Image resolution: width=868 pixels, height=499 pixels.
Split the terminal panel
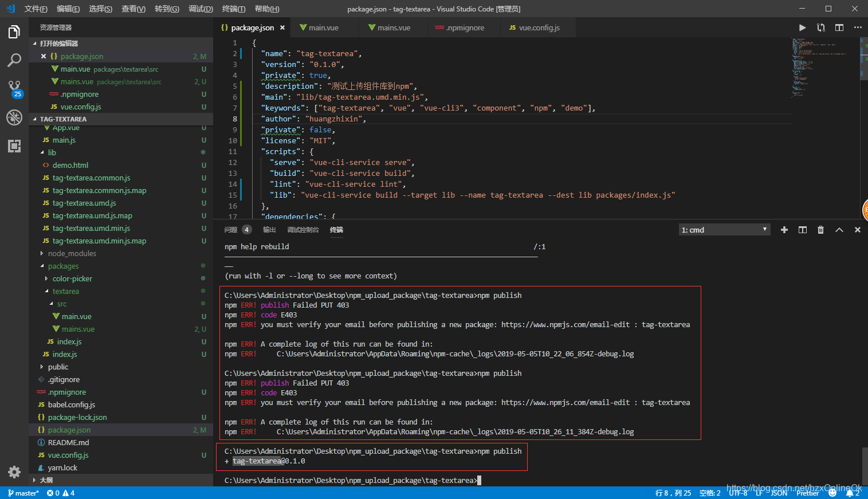tap(803, 230)
